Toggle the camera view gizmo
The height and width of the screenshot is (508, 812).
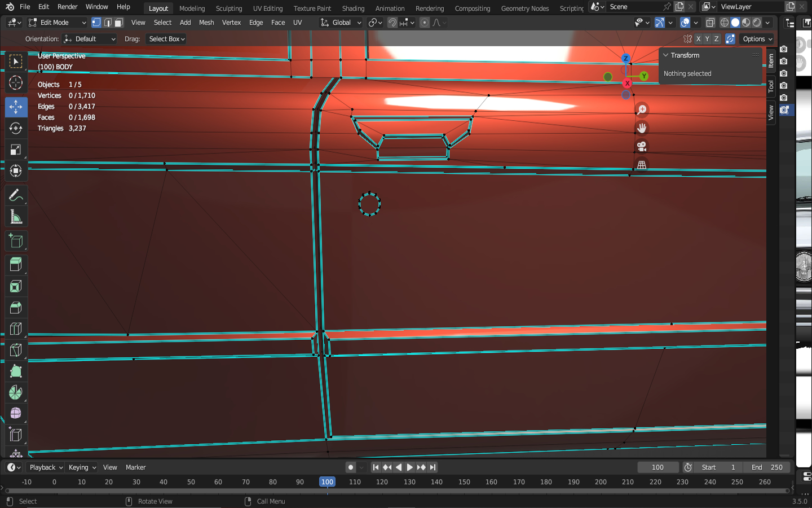click(x=642, y=147)
